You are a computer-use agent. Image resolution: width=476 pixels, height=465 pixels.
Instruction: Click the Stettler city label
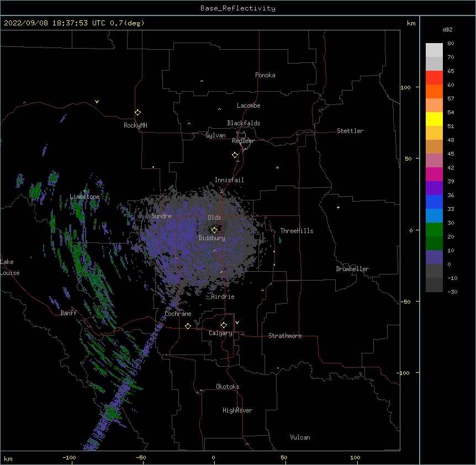point(350,131)
